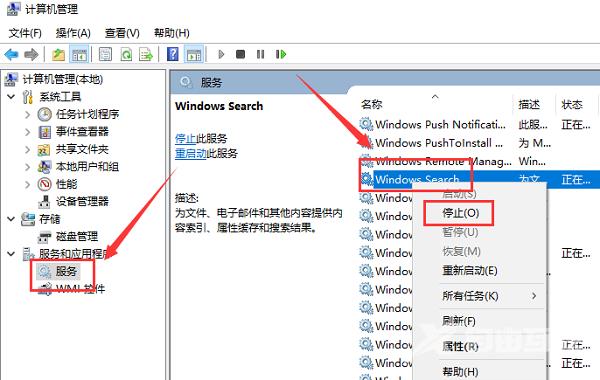Expand the 事件查看器 node

click(x=28, y=132)
